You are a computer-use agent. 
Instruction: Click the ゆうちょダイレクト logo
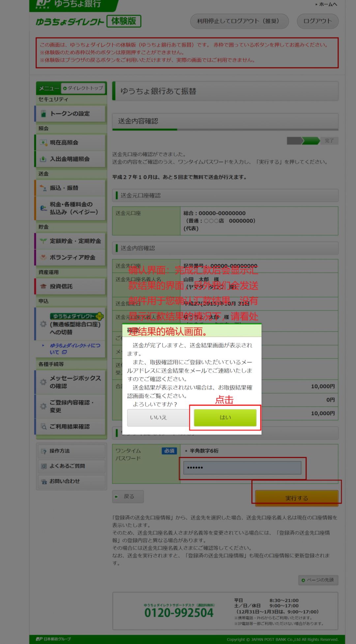70,22
